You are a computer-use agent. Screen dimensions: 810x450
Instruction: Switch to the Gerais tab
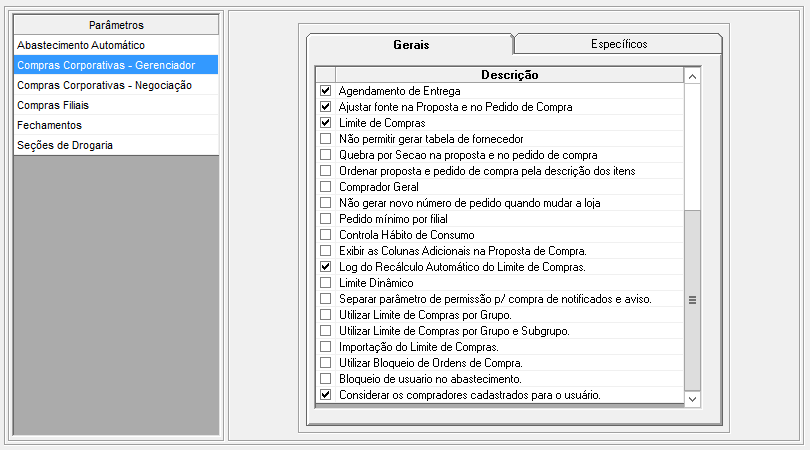[x=411, y=45]
